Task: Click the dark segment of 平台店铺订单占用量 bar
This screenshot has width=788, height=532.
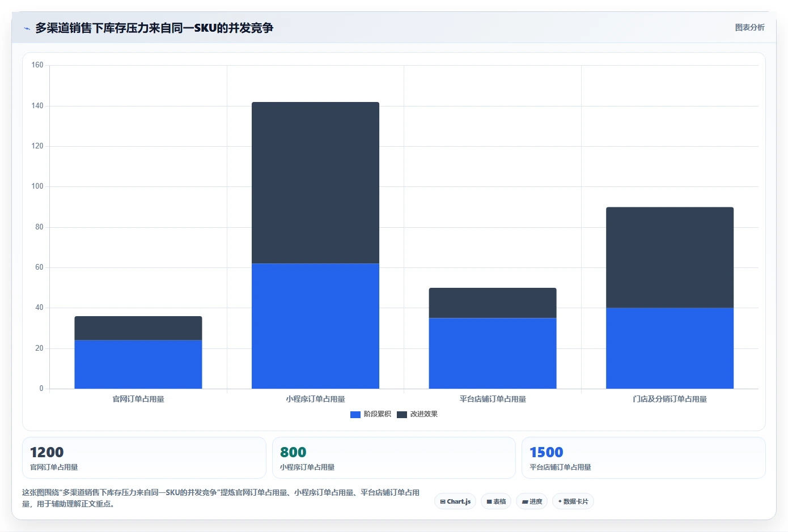Action: [x=493, y=303]
